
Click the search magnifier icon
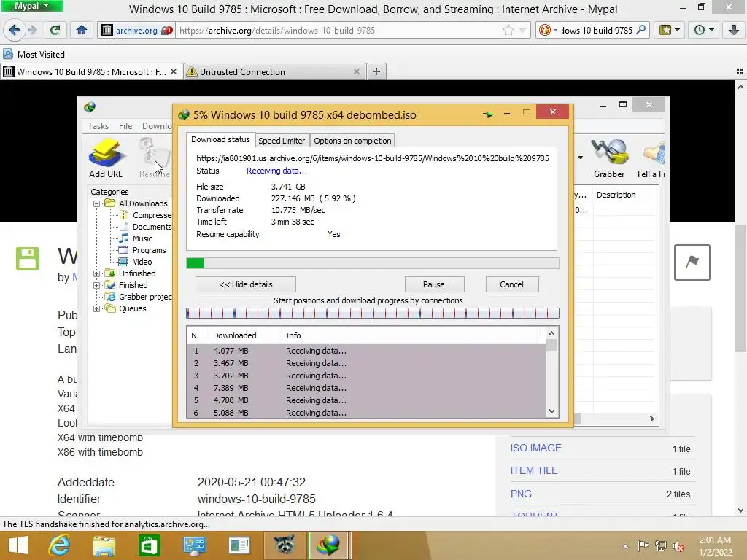pyautogui.click(x=641, y=30)
